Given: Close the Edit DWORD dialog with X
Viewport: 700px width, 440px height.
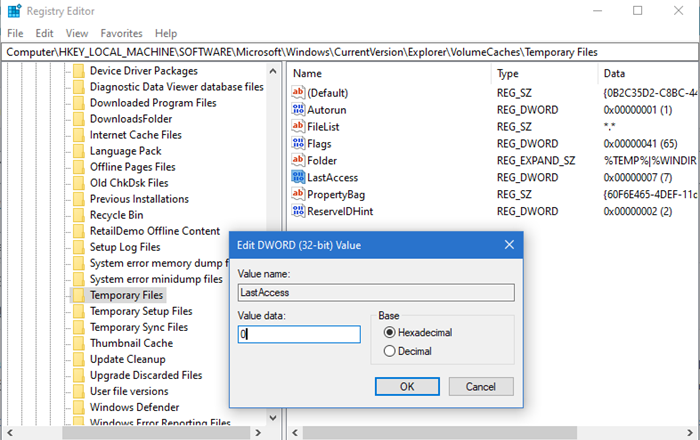Looking at the screenshot, I should (x=509, y=245).
